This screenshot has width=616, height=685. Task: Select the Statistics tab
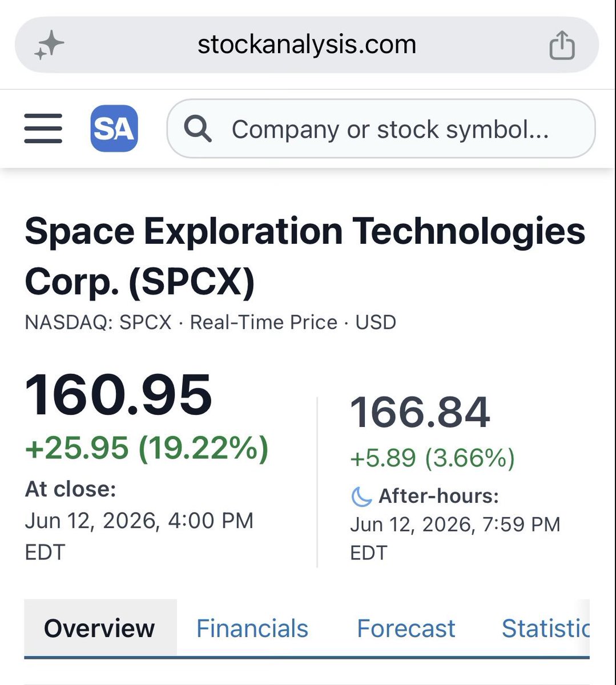pos(545,628)
